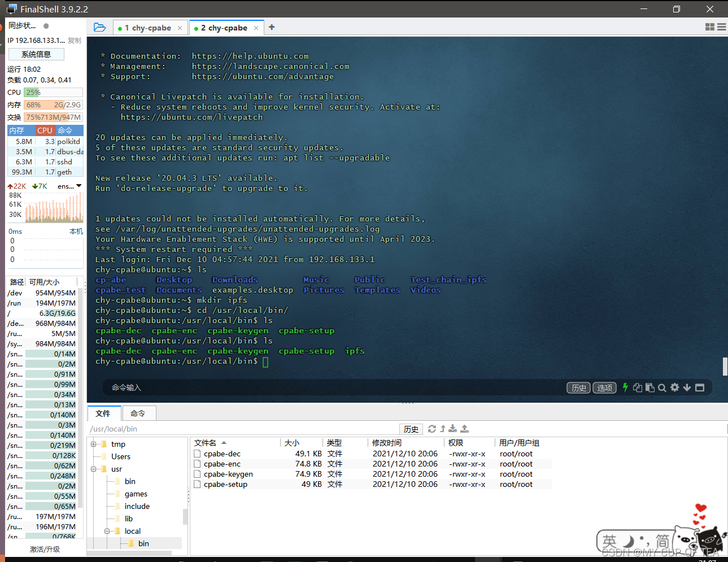
Task: Switch to grid layout view icon
Action: pyautogui.click(x=710, y=27)
